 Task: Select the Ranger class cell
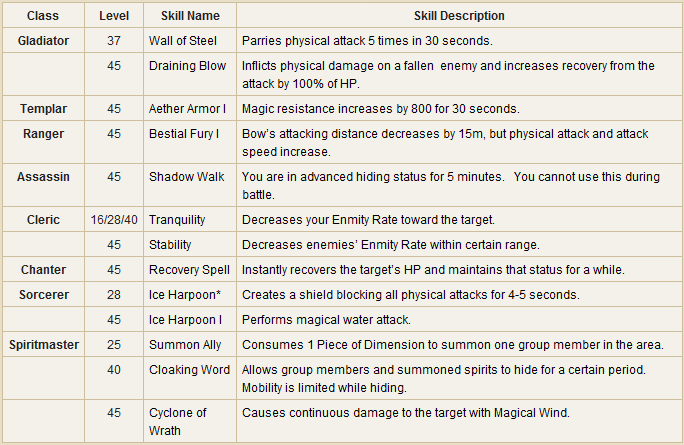point(43,133)
